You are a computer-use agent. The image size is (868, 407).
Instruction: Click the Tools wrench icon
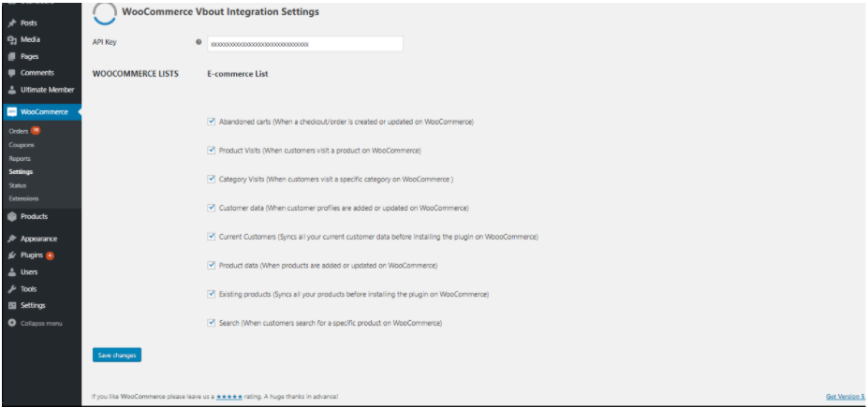click(x=12, y=289)
